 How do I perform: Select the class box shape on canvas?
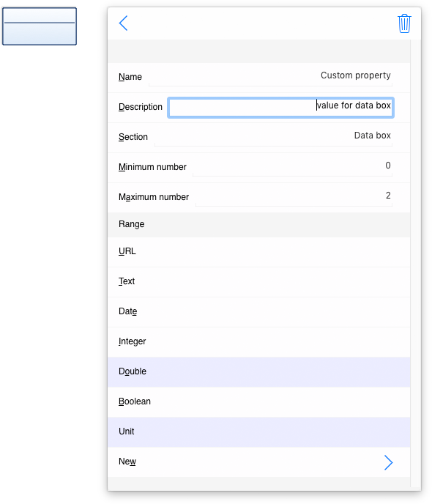pos(40,26)
